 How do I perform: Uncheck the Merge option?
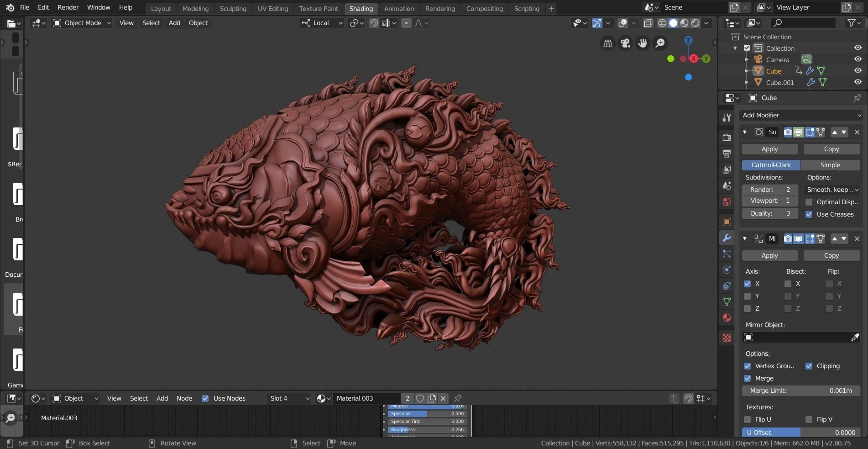pyautogui.click(x=747, y=378)
